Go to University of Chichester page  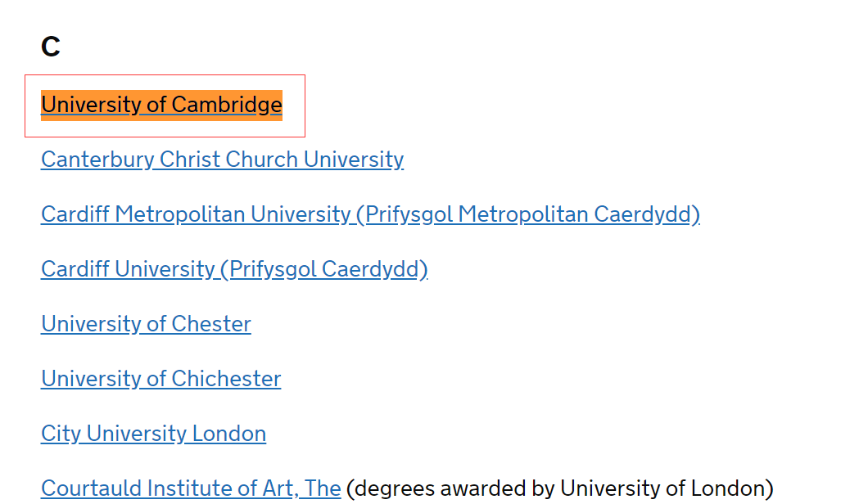(161, 379)
